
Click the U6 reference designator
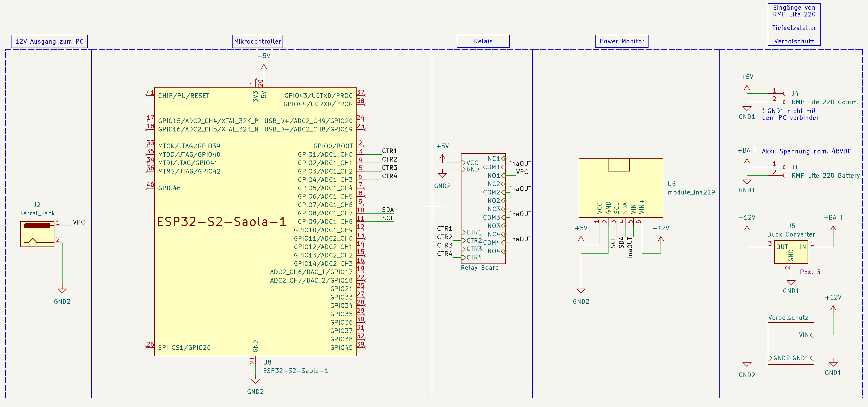point(672,184)
